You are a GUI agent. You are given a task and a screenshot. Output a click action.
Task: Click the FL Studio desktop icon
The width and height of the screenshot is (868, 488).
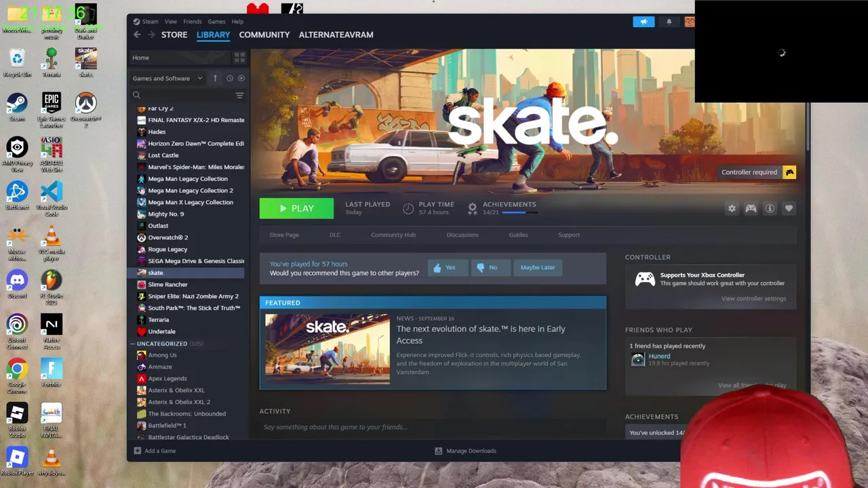click(x=52, y=287)
